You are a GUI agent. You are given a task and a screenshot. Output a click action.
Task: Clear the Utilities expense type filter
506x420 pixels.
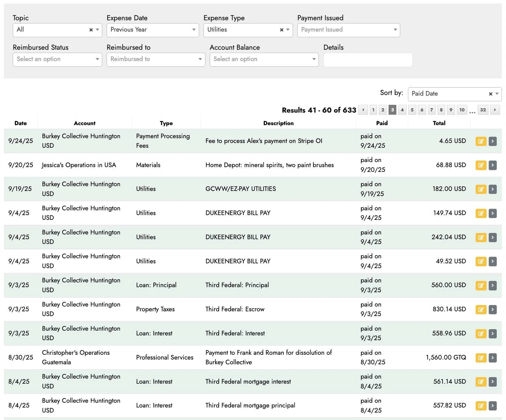281,30
